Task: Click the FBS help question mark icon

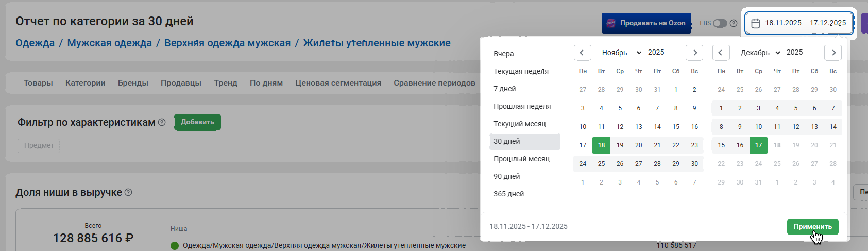Action: (734, 23)
